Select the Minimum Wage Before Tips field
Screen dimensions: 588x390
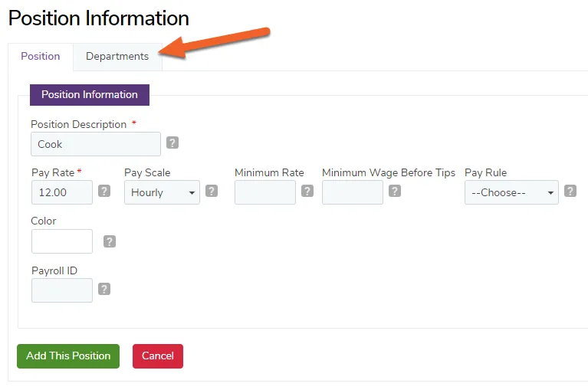coord(353,192)
